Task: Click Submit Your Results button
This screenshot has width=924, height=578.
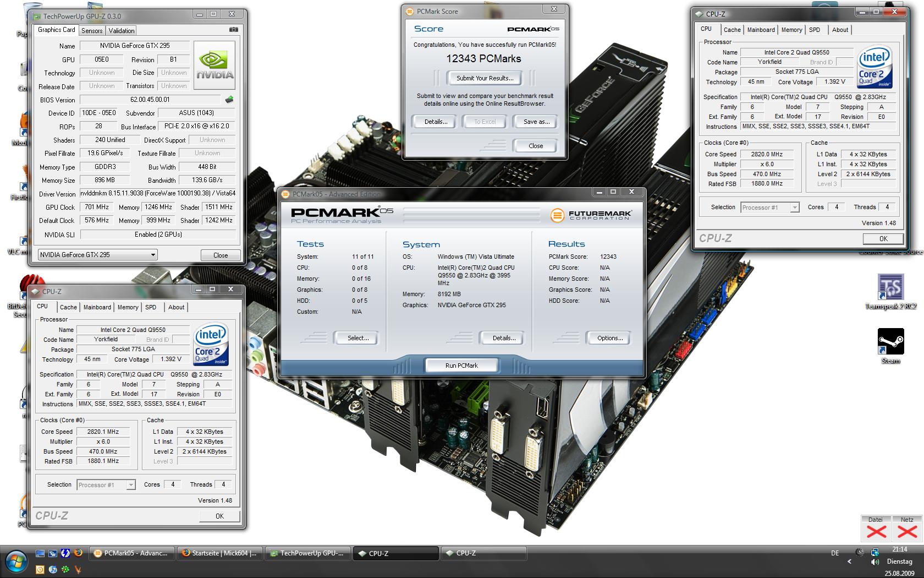Action: pos(485,78)
